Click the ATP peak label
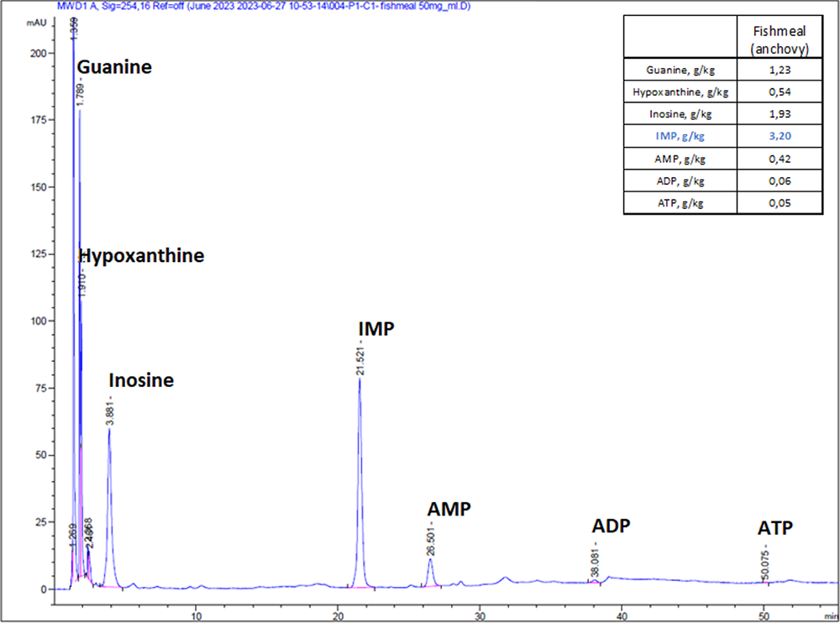The width and height of the screenshot is (840, 623). click(x=775, y=528)
